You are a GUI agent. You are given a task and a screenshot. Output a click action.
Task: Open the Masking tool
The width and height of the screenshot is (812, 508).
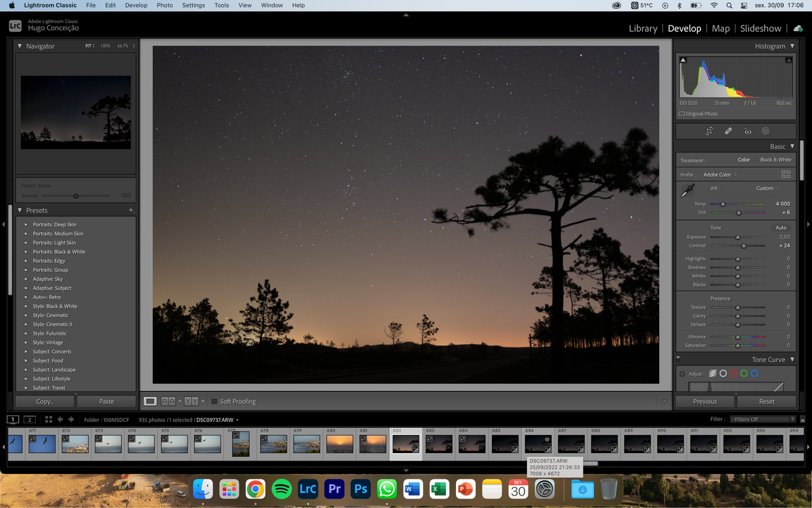[766, 131]
